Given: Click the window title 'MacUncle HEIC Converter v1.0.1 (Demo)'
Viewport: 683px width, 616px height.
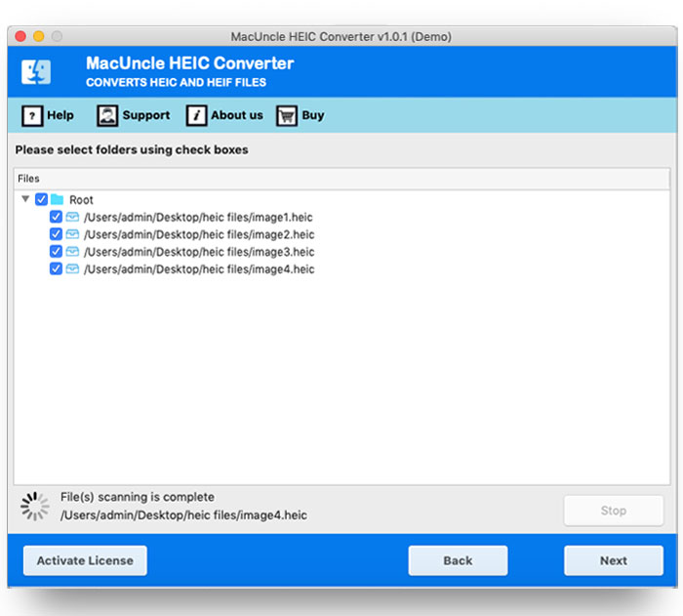Looking at the screenshot, I should pyautogui.click(x=341, y=37).
